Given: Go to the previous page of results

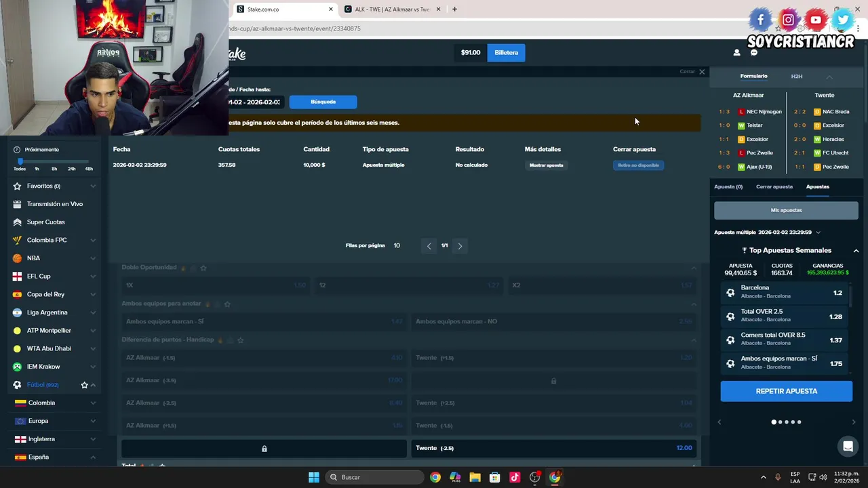Looking at the screenshot, I should coord(429,246).
